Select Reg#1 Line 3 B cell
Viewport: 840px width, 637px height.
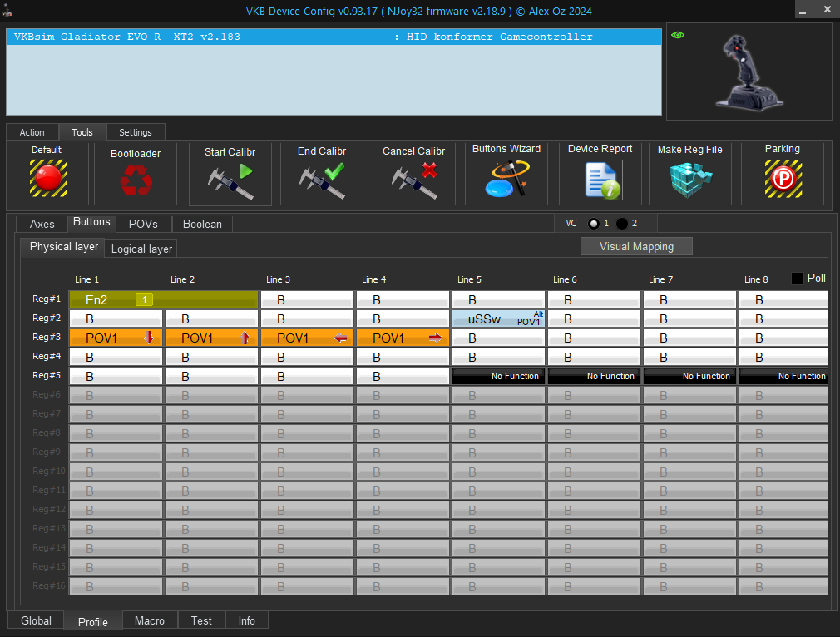(307, 299)
